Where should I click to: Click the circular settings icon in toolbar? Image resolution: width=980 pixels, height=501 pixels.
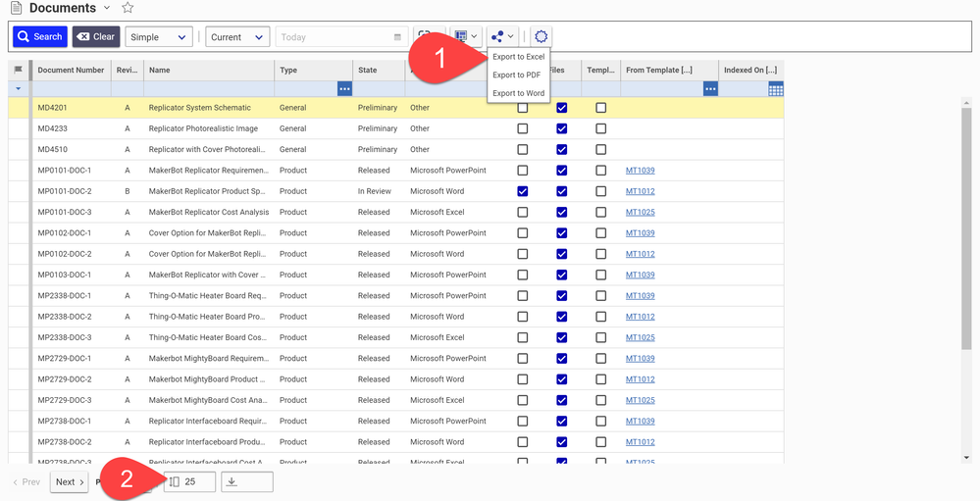[x=542, y=37]
